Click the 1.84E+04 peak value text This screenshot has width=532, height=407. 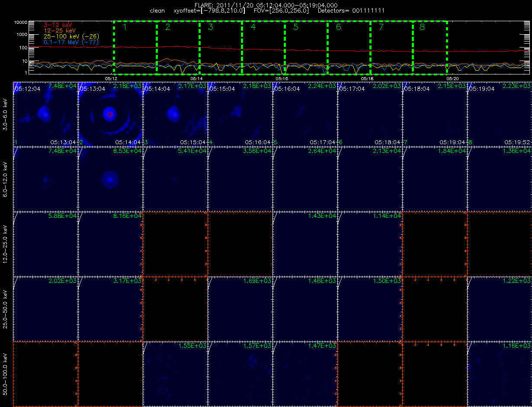pyautogui.click(x=452, y=151)
